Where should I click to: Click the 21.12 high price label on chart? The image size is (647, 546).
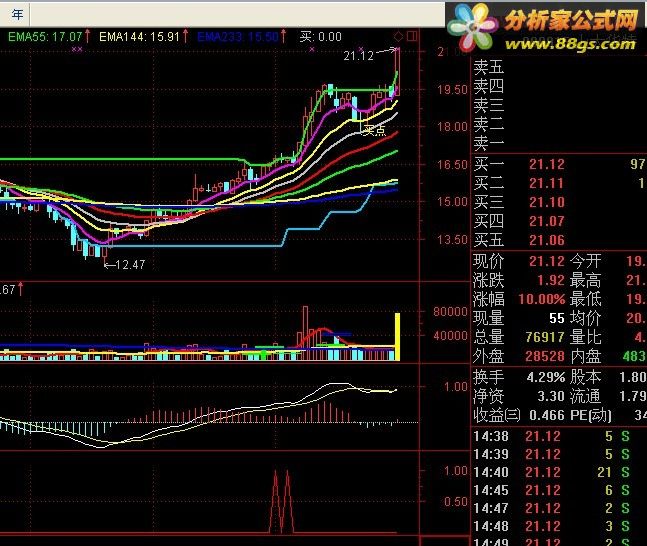point(358,55)
